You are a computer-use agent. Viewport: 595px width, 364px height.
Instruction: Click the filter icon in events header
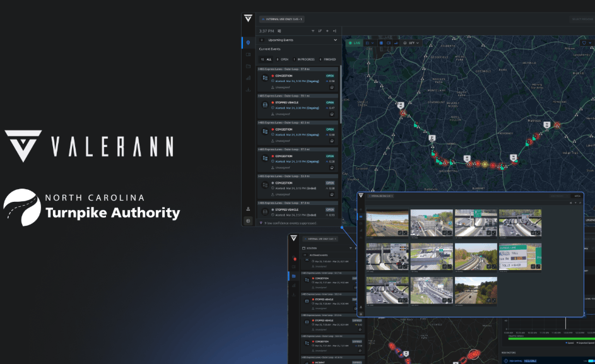[313, 30]
